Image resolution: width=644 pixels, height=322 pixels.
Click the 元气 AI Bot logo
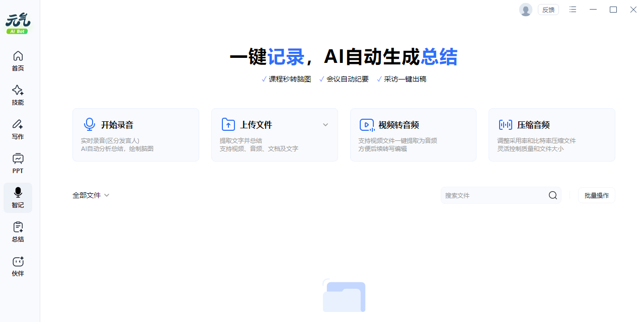(18, 21)
